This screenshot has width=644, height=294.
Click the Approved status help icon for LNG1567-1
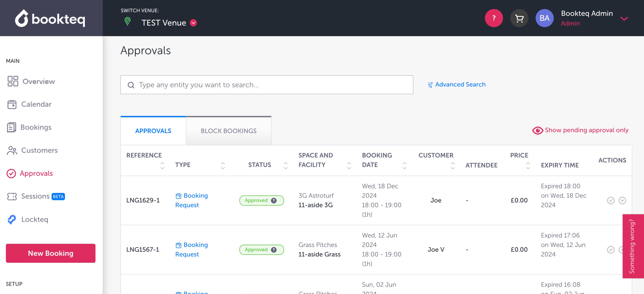(x=274, y=250)
